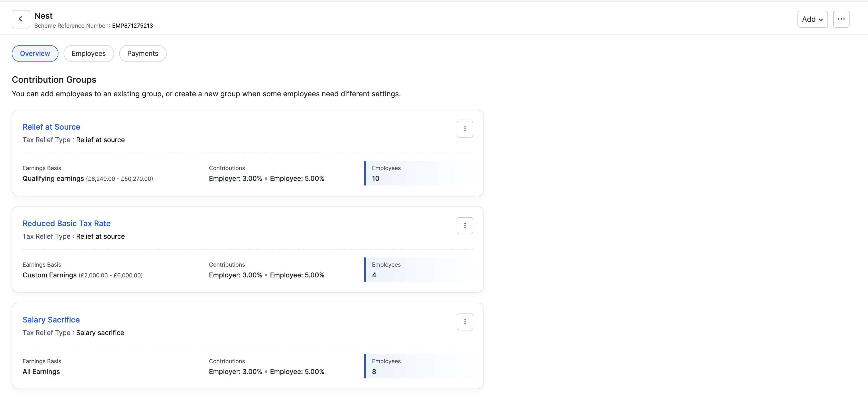Click the £6,240.00 - £50,270.00 earnings range
Viewport: 868px width, 396px height.
(x=119, y=179)
